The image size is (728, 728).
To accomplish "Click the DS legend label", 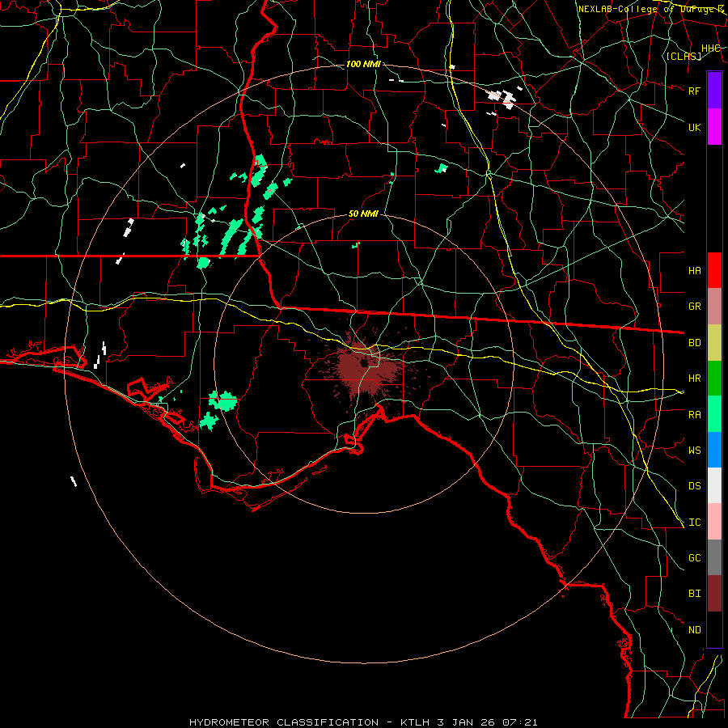I will coord(695,486).
